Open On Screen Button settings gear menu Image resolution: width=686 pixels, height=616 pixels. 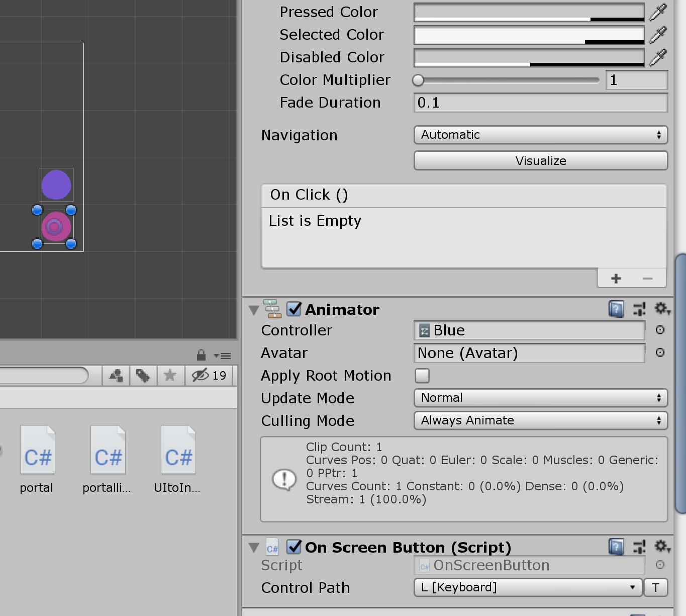click(x=662, y=546)
